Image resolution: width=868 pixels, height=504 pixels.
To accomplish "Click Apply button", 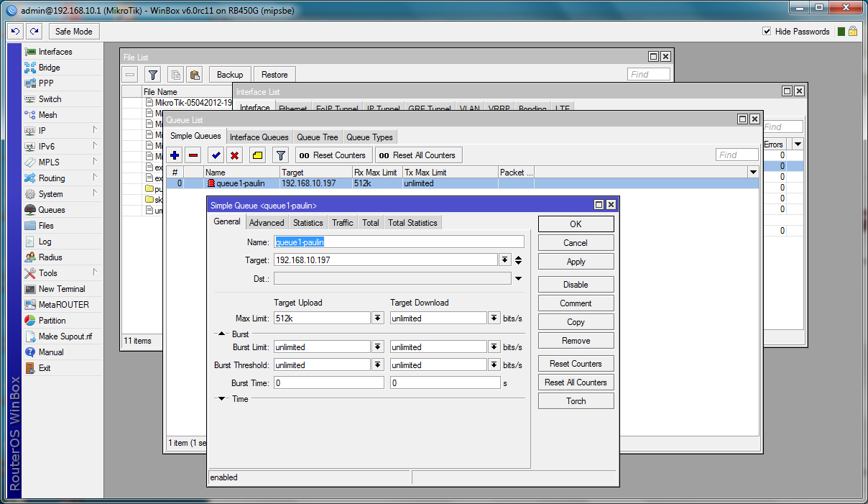I will point(576,262).
